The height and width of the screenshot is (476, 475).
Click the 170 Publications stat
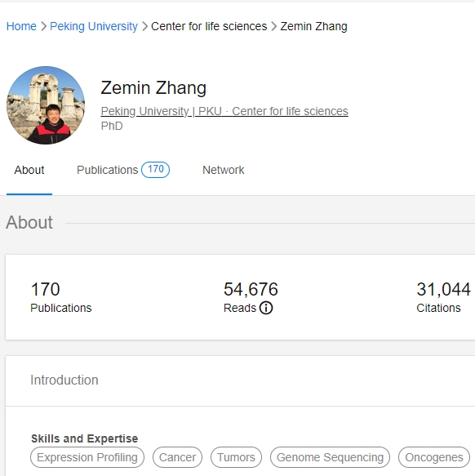click(x=61, y=297)
